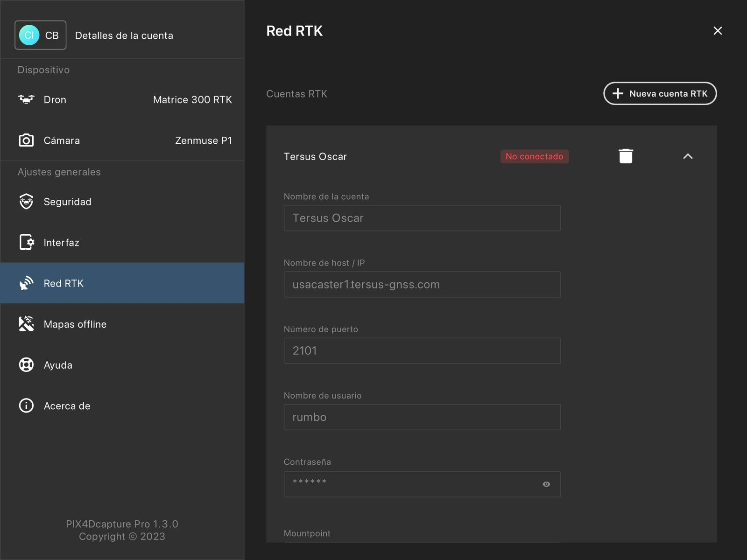
Task: Click the Tersus Oscar account header title
Action: click(315, 156)
